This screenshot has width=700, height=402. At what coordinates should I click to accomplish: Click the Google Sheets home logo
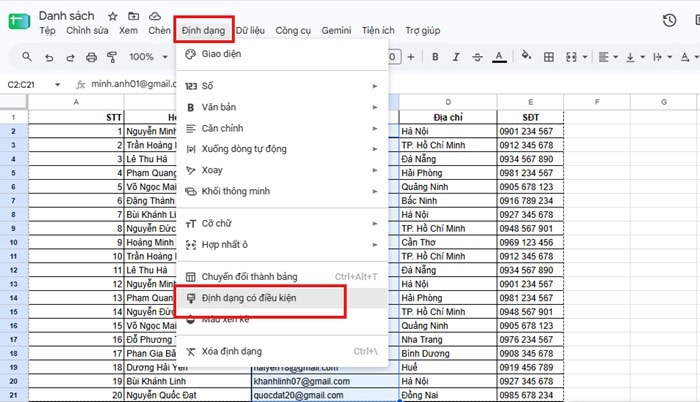click(19, 21)
